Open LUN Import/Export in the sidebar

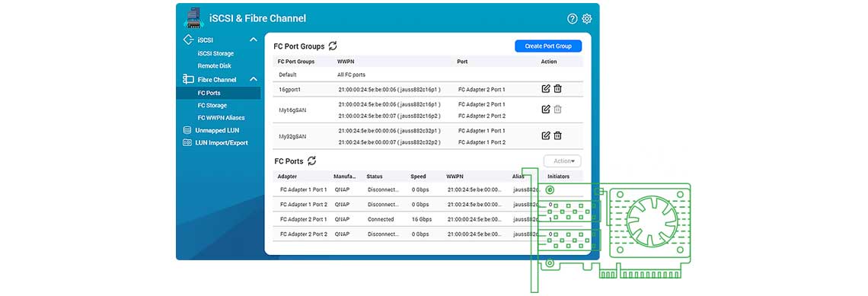click(222, 143)
